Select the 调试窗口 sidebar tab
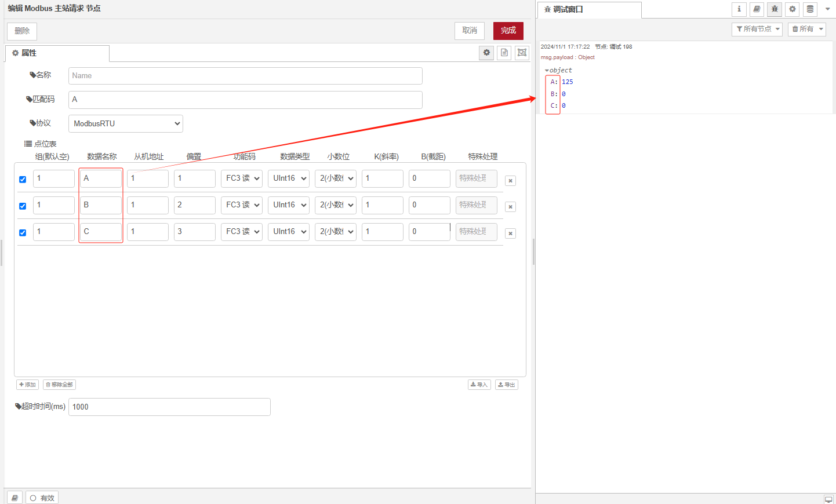Image resolution: width=836 pixels, height=504 pixels. [x=589, y=10]
